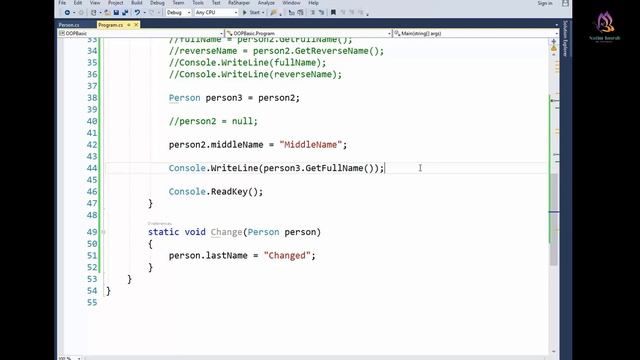
Task: Open the File menu
Action: 62,3
